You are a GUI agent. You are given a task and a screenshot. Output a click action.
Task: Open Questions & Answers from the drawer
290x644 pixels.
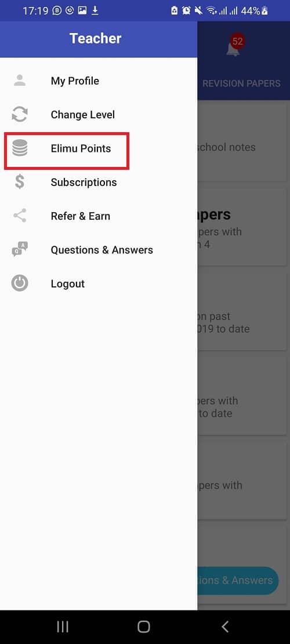[99, 250]
